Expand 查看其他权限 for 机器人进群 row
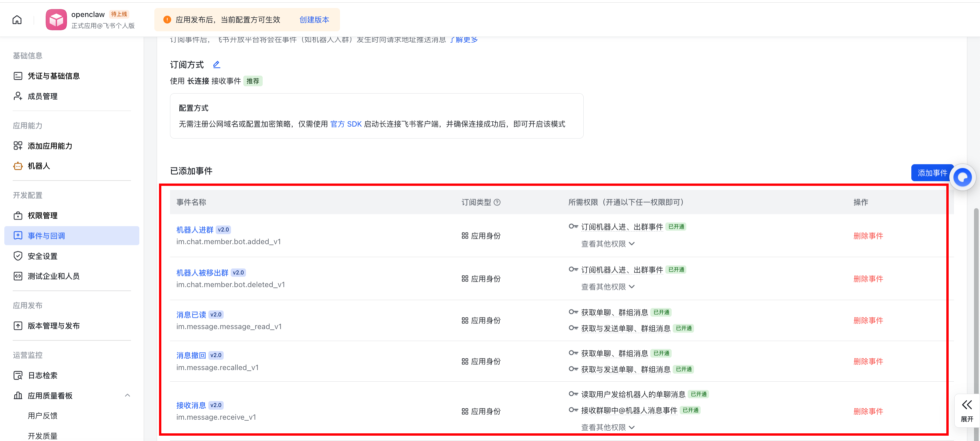This screenshot has width=980, height=441. [x=608, y=244]
